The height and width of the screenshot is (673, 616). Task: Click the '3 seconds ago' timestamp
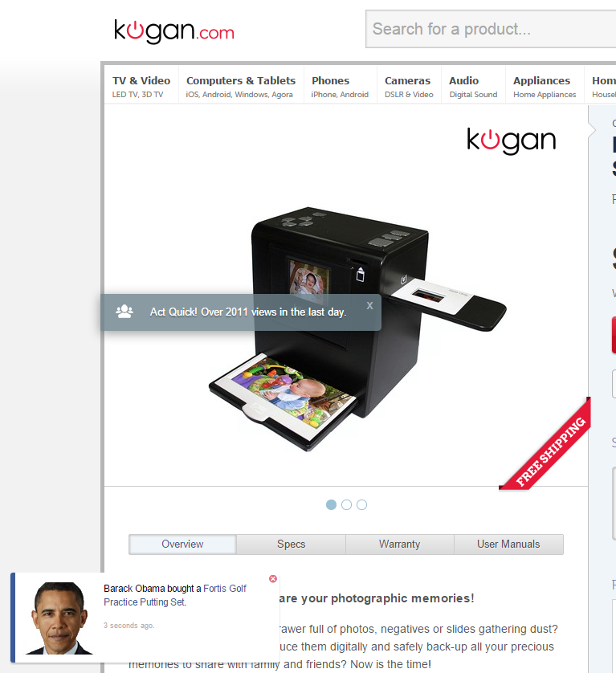(129, 626)
